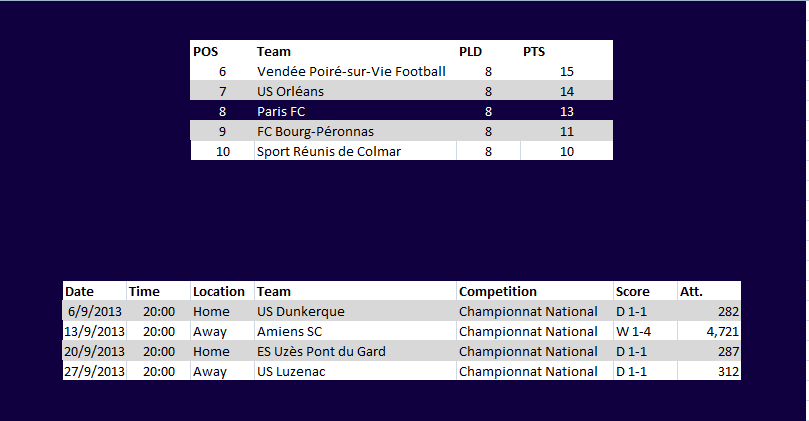Click the Amiens SC fixture cell
Screen dimensions: 809x421
pos(355,331)
